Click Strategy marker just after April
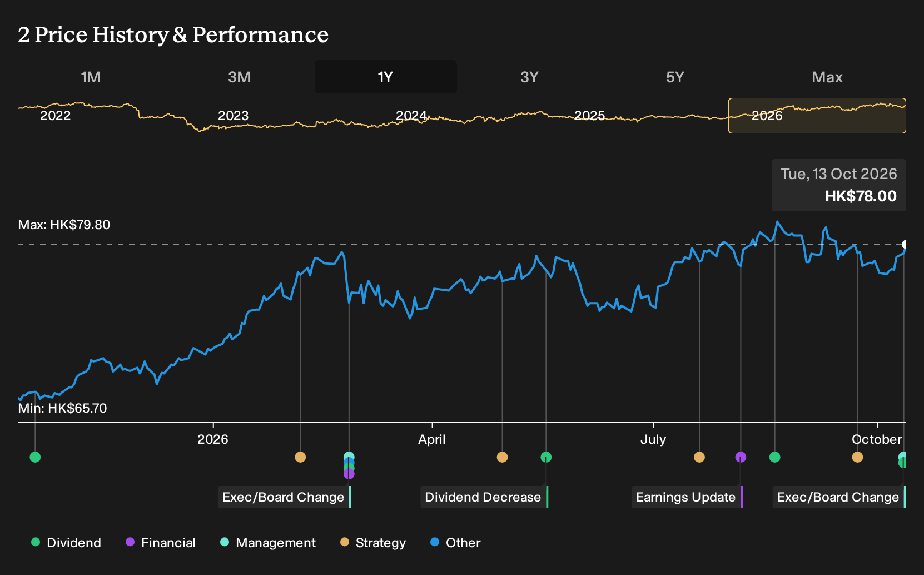The height and width of the screenshot is (575, 924). (x=502, y=457)
